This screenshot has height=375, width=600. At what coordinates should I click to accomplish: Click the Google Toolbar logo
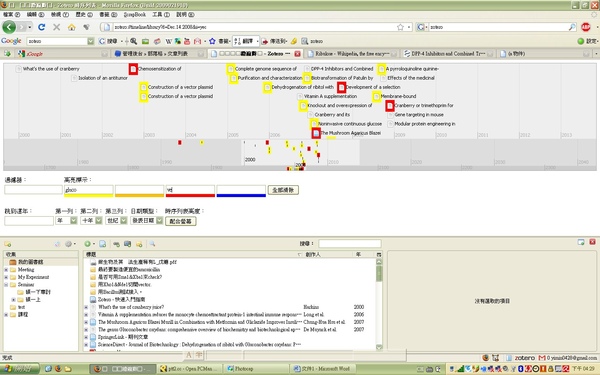(11, 41)
